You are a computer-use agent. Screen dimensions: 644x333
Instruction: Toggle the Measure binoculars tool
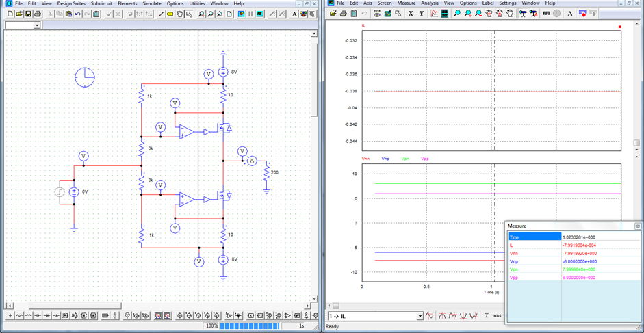(x=523, y=14)
